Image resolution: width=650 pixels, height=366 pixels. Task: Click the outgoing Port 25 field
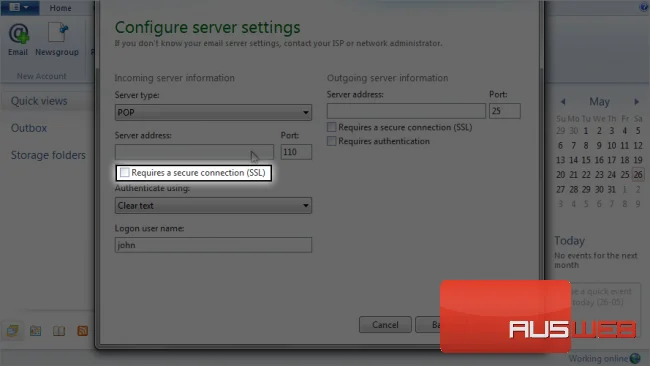tap(504, 111)
